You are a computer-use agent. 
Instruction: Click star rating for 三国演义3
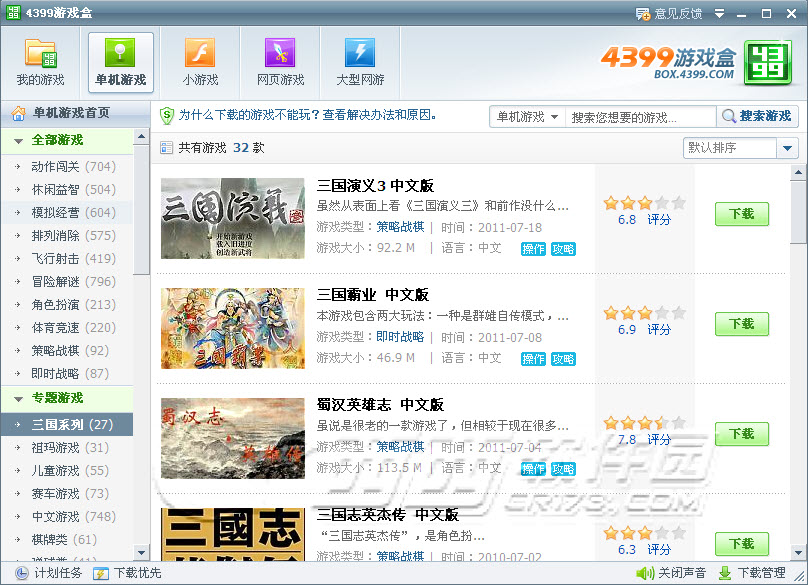coord(645,203)
